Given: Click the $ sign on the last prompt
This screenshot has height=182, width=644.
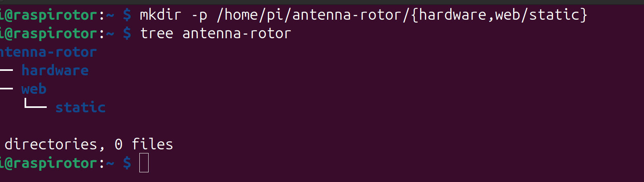Looking at the screenshot, I should click(127, 163).
